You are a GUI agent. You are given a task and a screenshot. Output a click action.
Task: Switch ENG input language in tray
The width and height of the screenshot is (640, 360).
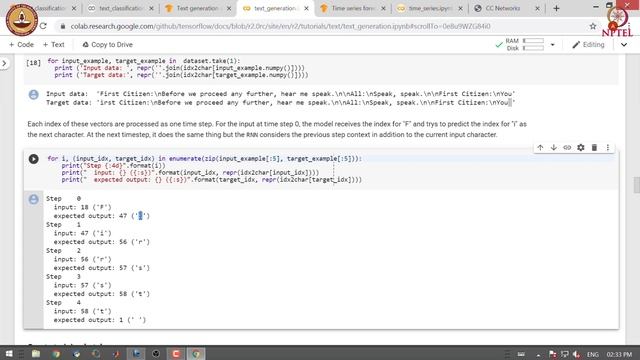pyautogui.click(x=593, y=354)
